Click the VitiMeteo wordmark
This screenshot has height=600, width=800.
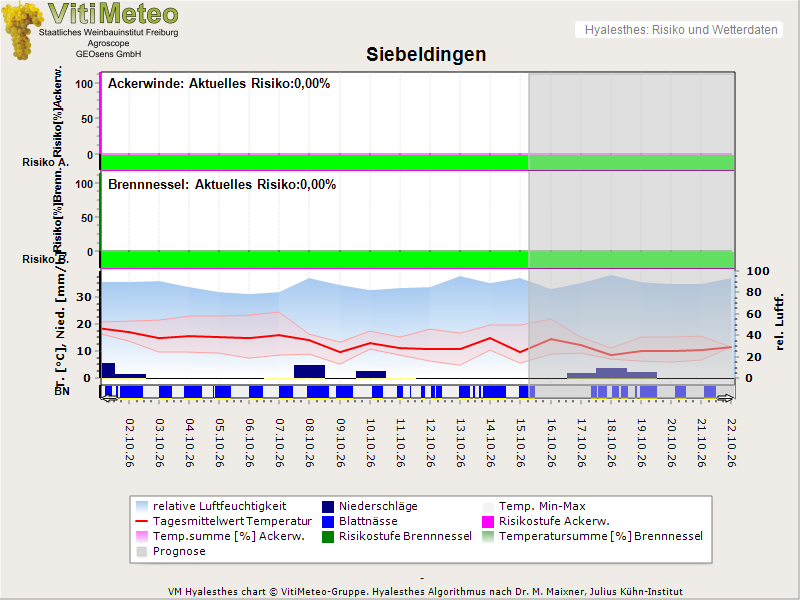[x=113, y=14]
